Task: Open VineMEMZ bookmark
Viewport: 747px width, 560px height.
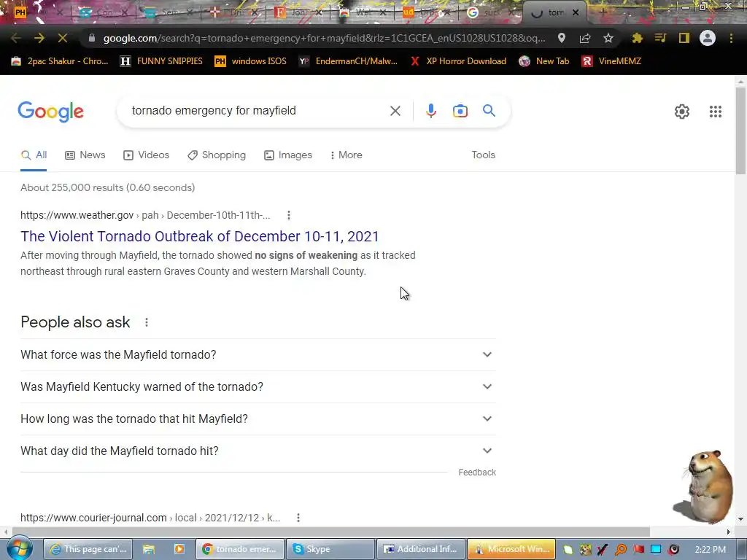Action: pos(611,61)
